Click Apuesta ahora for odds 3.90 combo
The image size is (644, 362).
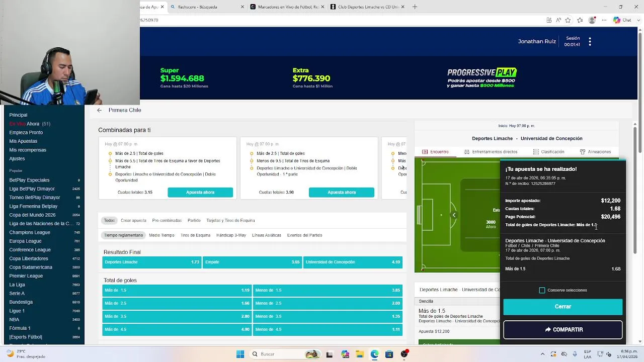click(x=342, y=192)
